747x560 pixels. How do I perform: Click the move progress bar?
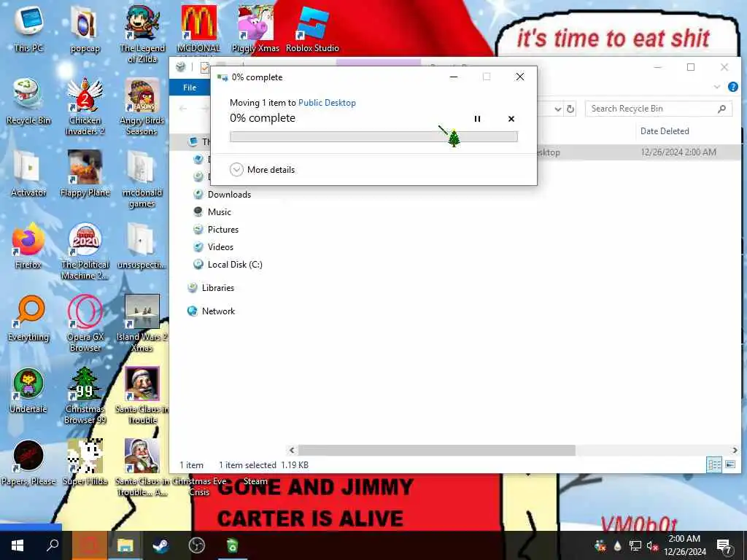pos(373,137)
